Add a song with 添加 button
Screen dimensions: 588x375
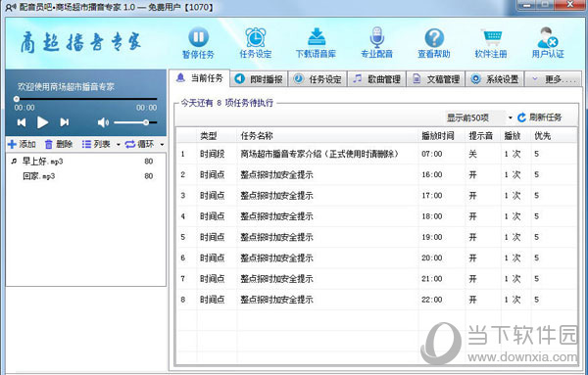pyautogui.click(x=22, y=144)
